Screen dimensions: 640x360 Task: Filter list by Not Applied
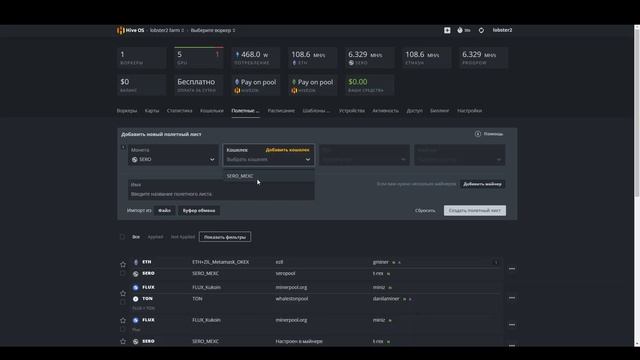183,237
